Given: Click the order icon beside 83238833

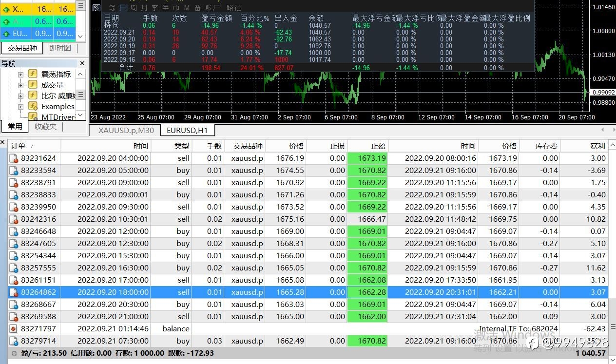Looking at the screenshot, I should click(14, 195).
